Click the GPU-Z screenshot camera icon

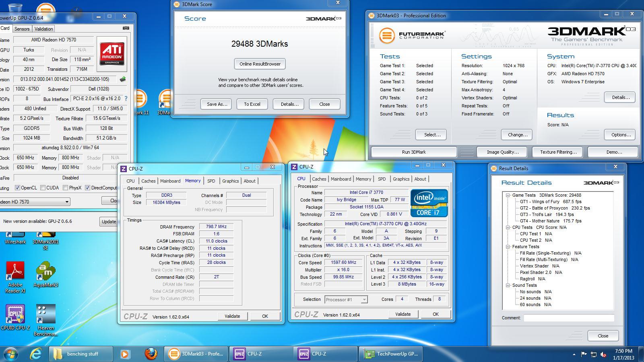tap(126, 28)
